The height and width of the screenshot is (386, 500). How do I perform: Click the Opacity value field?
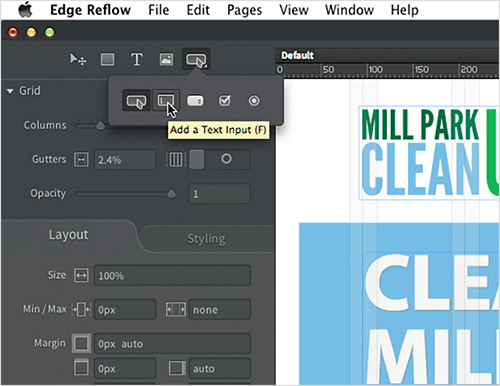219,194
